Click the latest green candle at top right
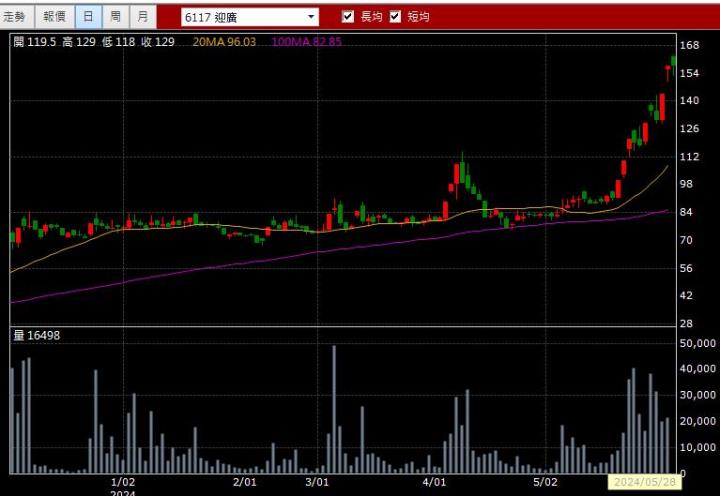720x496 pixels. point(674,61)
